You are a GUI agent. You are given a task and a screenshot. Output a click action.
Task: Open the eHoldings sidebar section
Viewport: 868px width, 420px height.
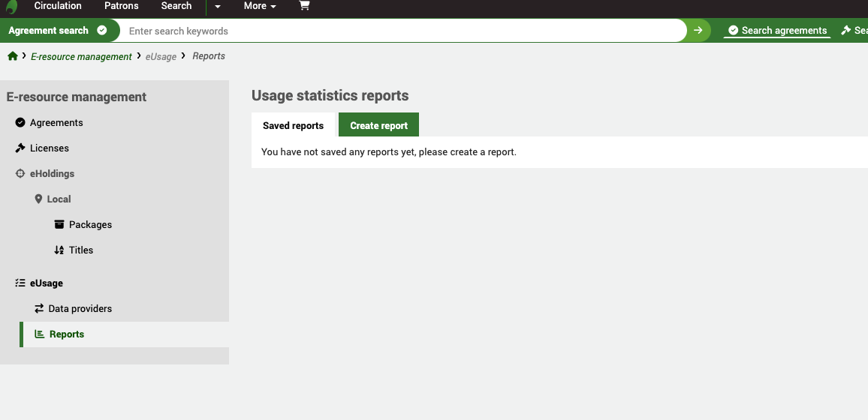[x=52, y=174]
